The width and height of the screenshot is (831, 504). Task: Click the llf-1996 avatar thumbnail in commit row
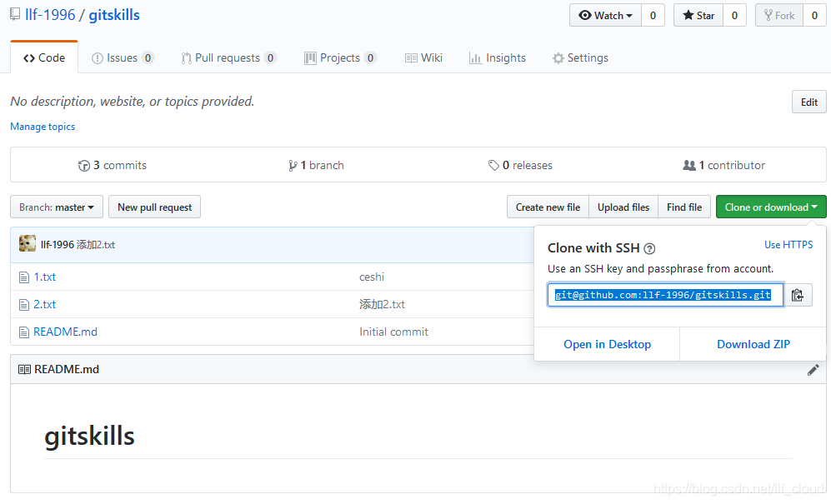coord(28,244)
